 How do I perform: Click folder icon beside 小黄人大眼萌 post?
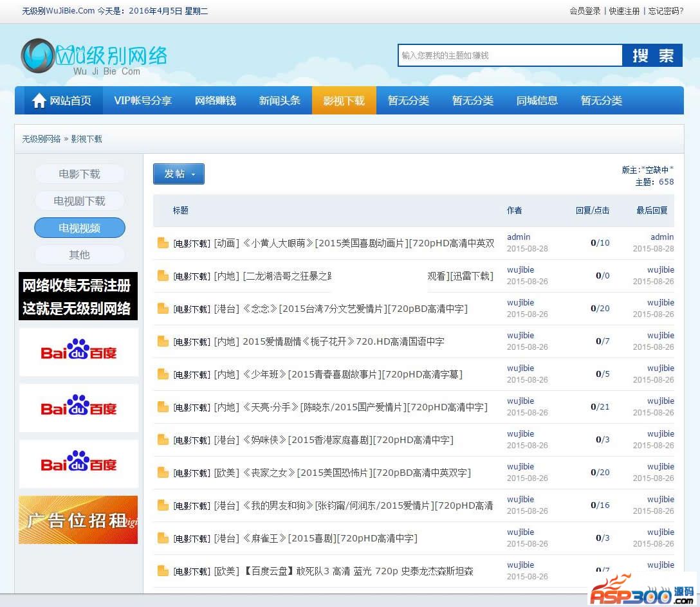(x=163, y=243)
